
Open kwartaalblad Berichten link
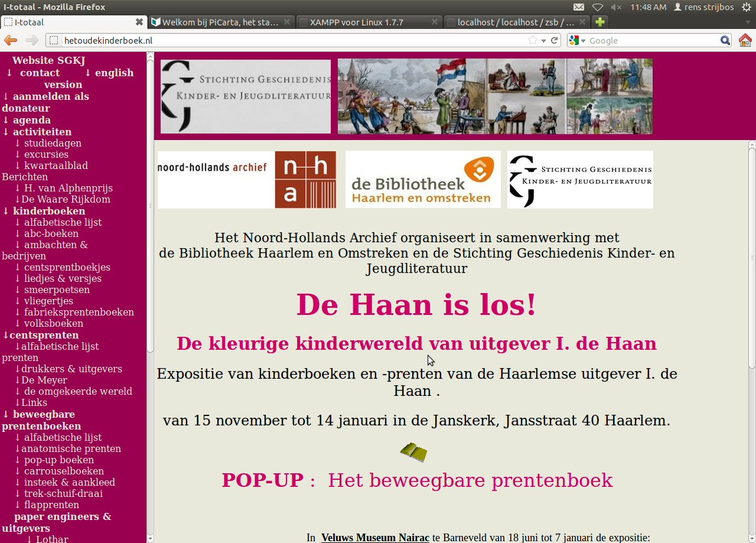point(45,171)
